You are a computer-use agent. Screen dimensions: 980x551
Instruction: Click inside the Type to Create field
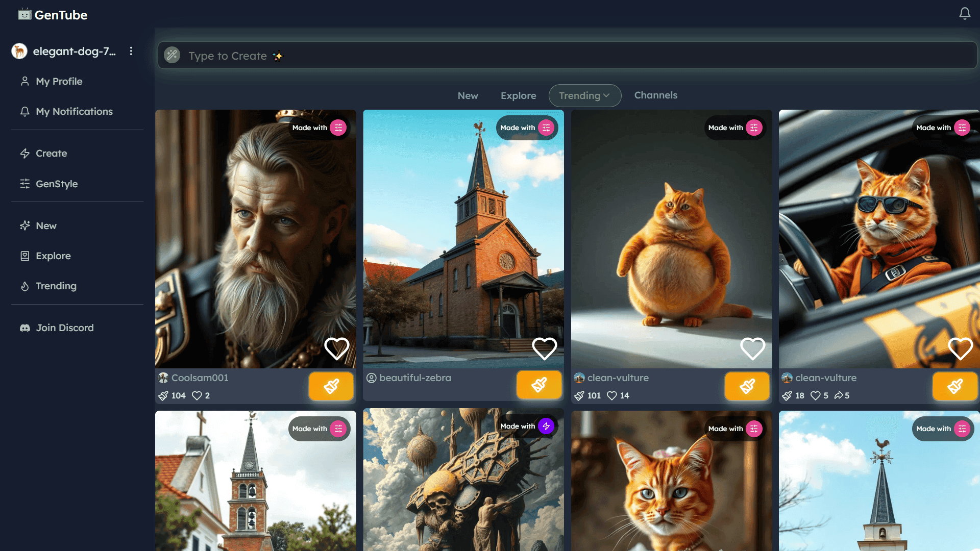pos(357,55)
